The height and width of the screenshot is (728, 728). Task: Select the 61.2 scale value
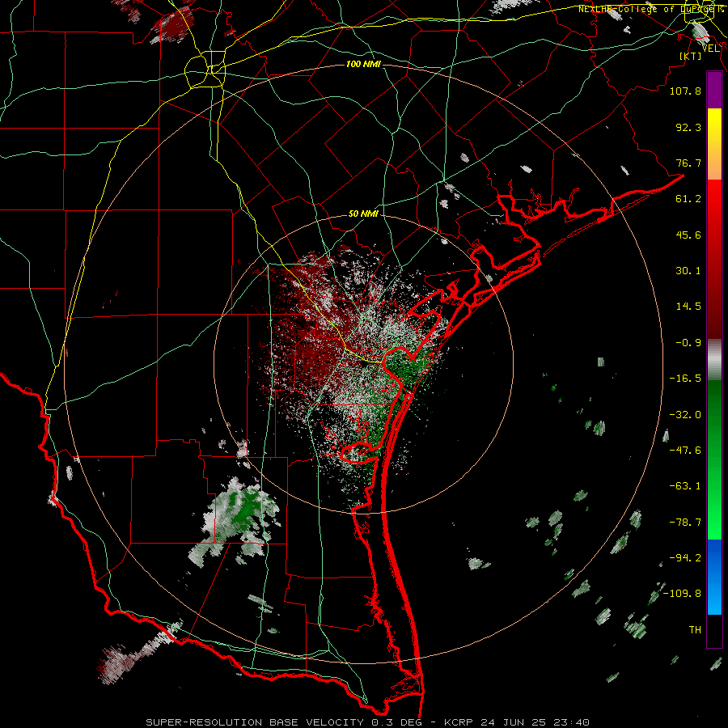tap(688, 199)
